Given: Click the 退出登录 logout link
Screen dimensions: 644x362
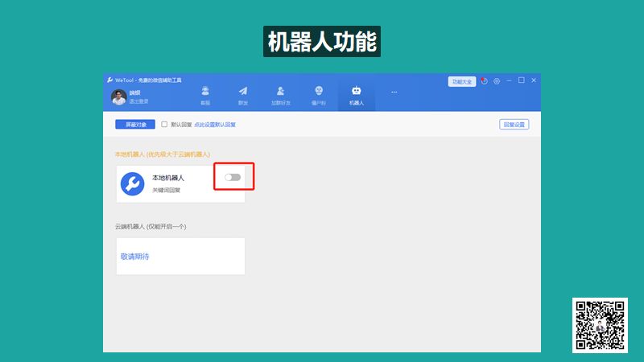Looking at the screenshot, I should click(138, 101).
